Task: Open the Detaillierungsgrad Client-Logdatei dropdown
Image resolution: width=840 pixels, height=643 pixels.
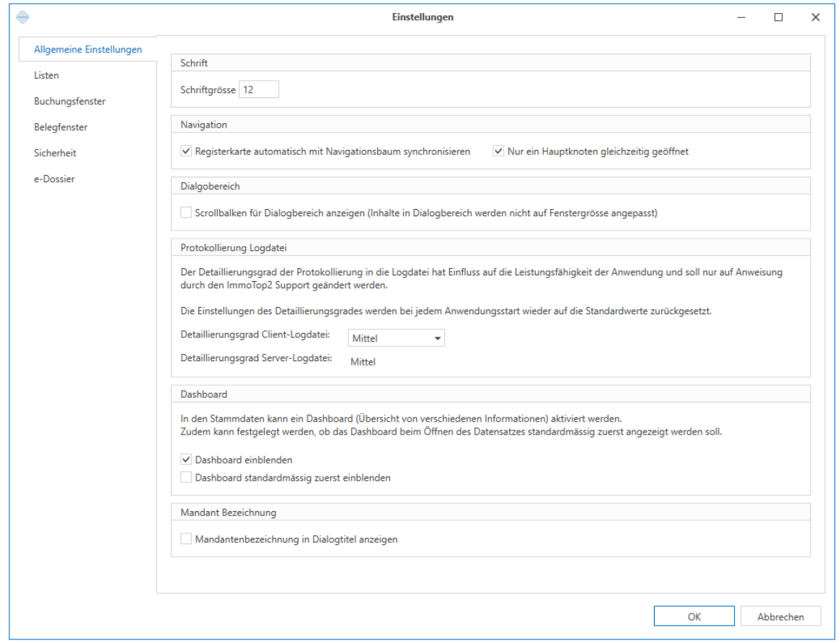Action: coord(397,338)
